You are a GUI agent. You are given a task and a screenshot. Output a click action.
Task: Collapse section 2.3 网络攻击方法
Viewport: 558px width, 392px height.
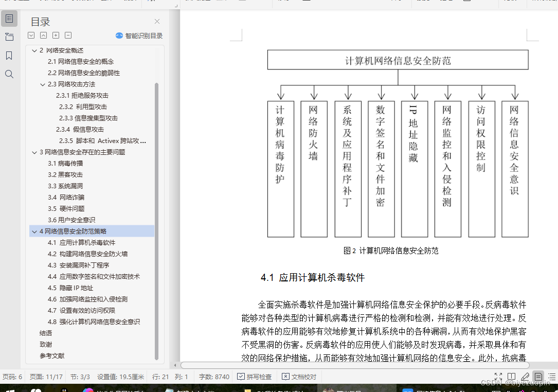coord(44,84)
